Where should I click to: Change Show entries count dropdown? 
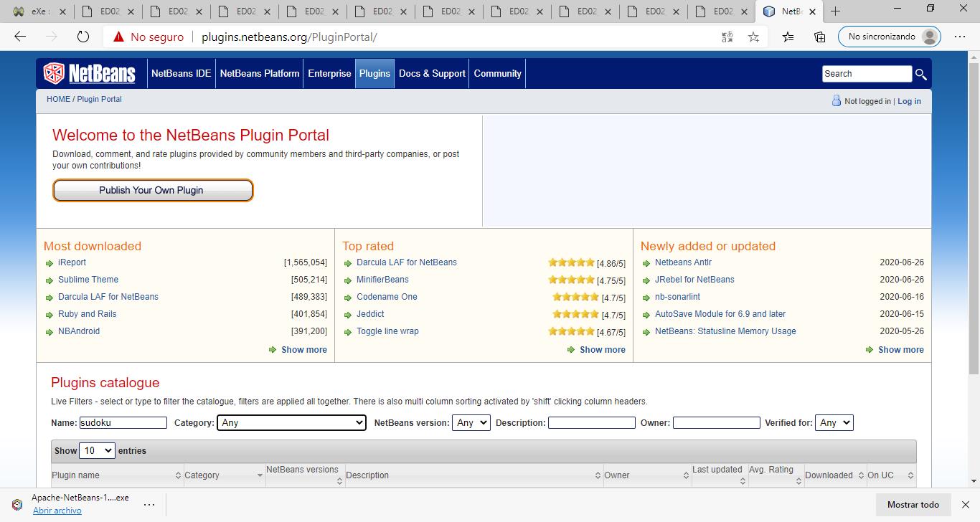tap(97, 450)
